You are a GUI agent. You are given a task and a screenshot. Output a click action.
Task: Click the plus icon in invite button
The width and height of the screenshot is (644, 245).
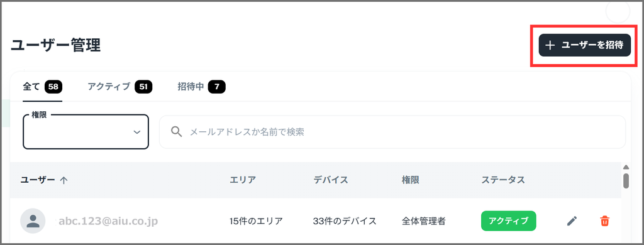pos(550,46)
